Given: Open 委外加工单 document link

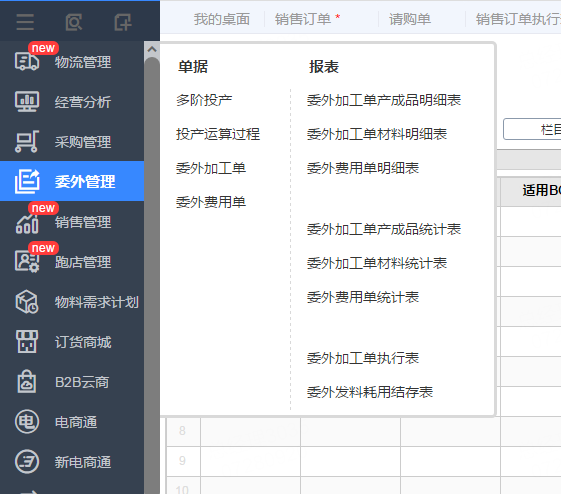Looking at the screenshot, I should [211, 168].
